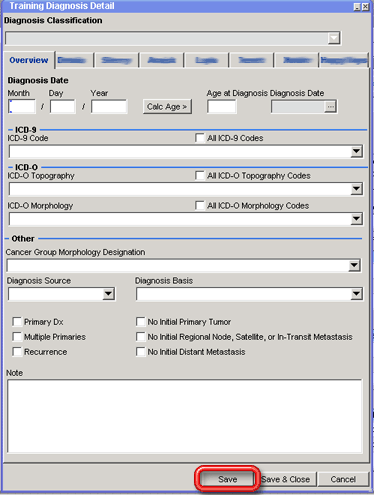
Task: Click inside the Note text area
Action: coord(185,416)
